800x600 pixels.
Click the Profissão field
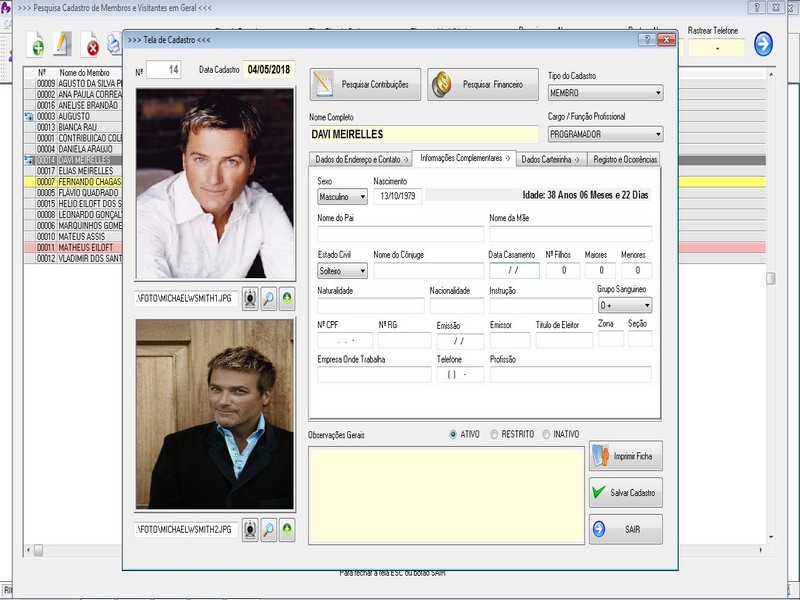[x=570, y=375]
